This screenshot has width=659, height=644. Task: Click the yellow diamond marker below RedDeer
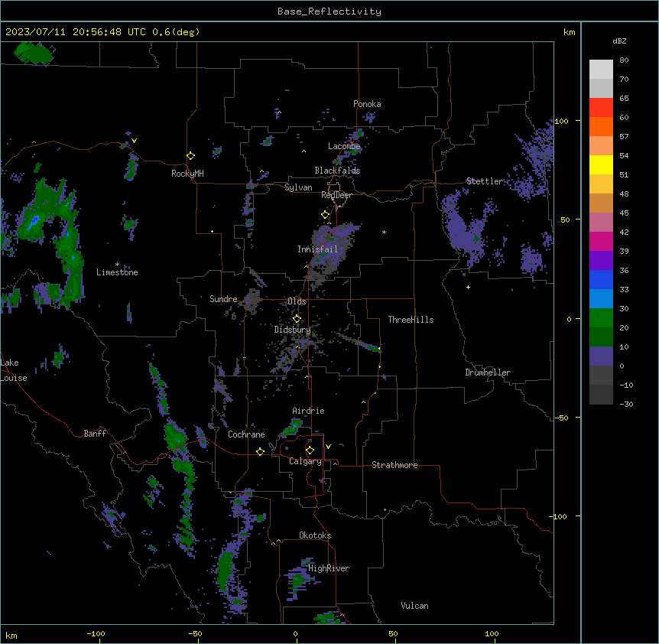325,214
